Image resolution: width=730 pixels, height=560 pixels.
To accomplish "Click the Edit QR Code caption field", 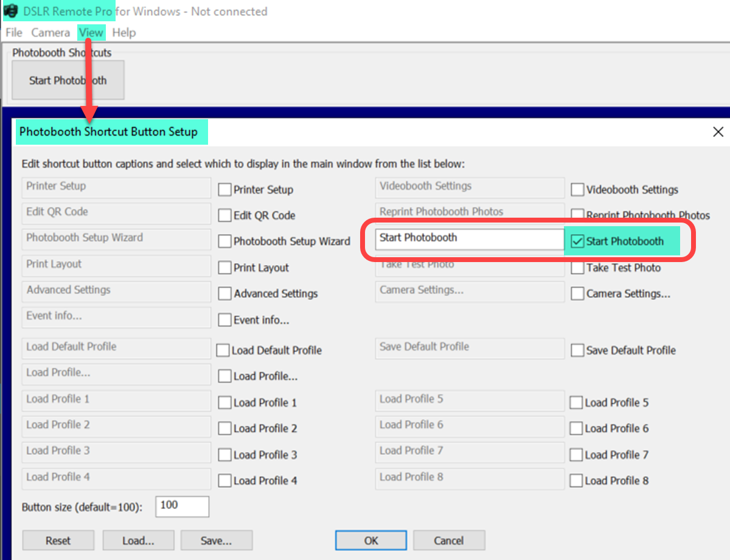I will (117, 213).
